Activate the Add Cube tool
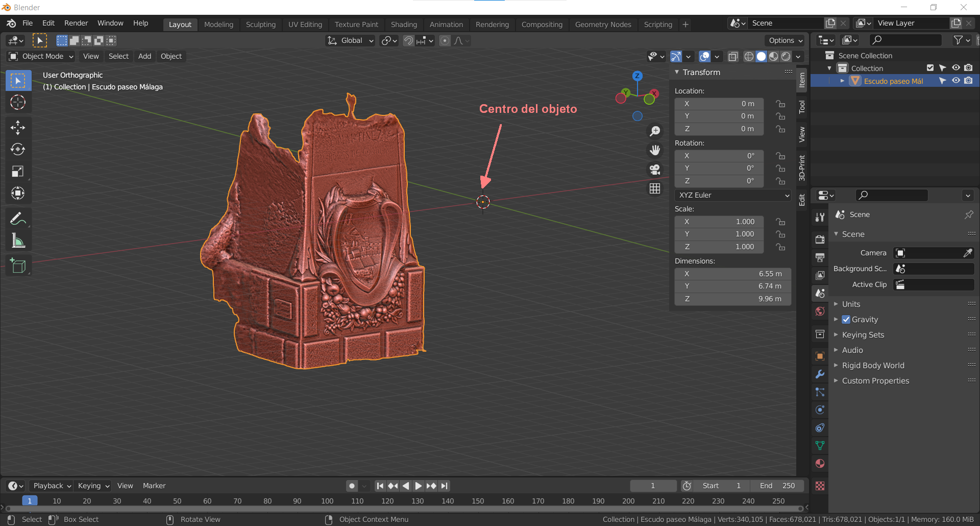The image size is (980, 526). coord(18,266)
